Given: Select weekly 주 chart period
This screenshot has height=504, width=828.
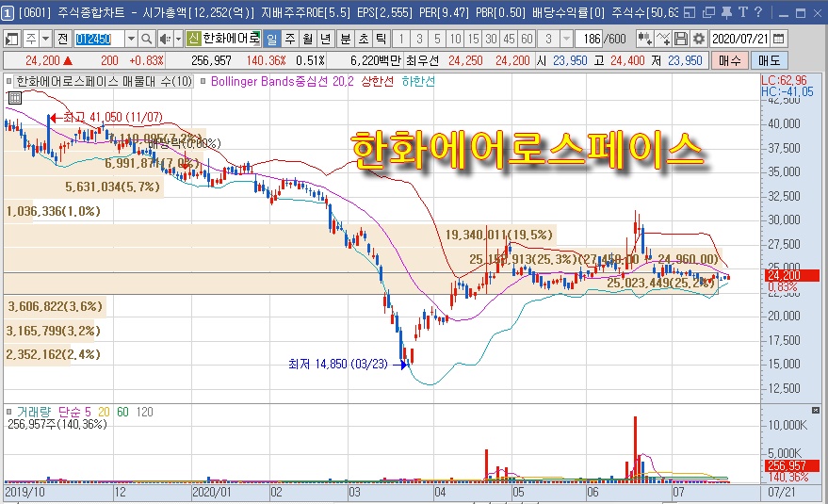Looking at the screenshot, I should pyautogui.click(x=290, y=39).
